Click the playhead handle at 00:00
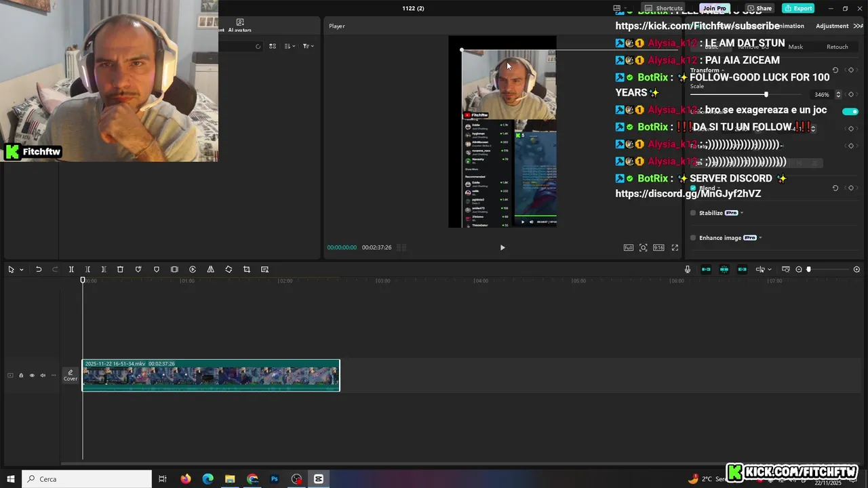 pos(83,280)
